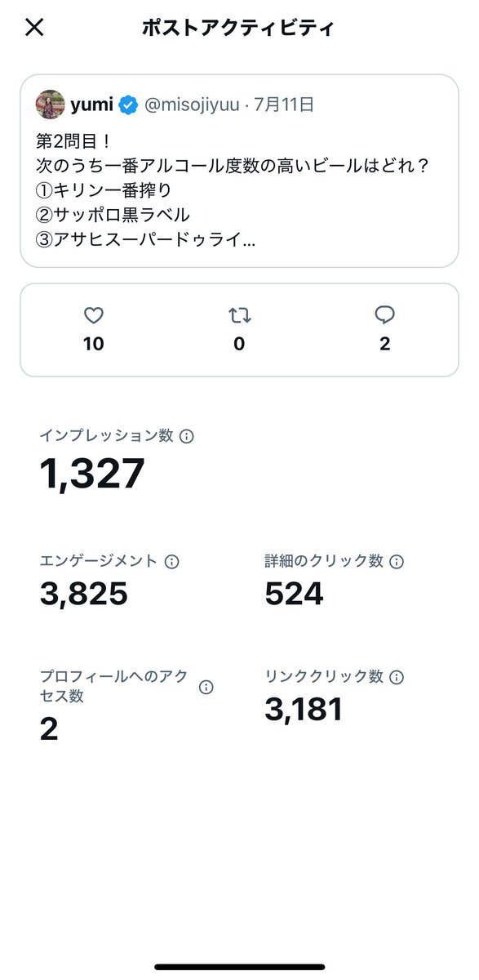The height and width of the screenshot is (980, 479).
Task: Open the @misojiyuu handle link
Action: coord(193,105)
